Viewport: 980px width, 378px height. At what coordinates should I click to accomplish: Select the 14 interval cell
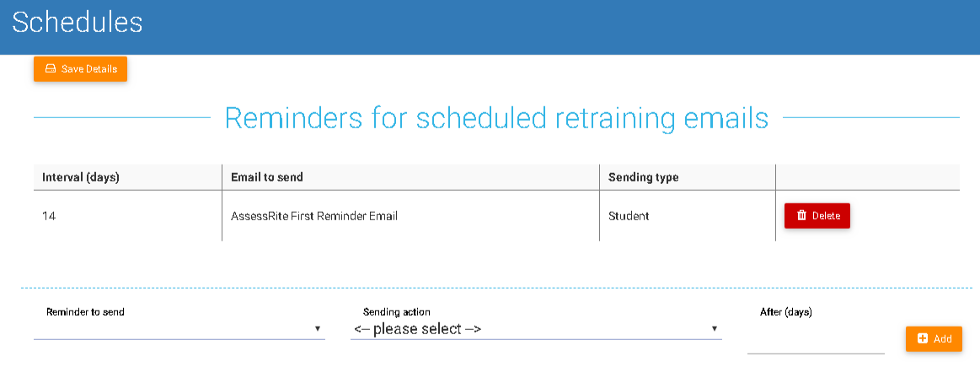pos(49,216)
